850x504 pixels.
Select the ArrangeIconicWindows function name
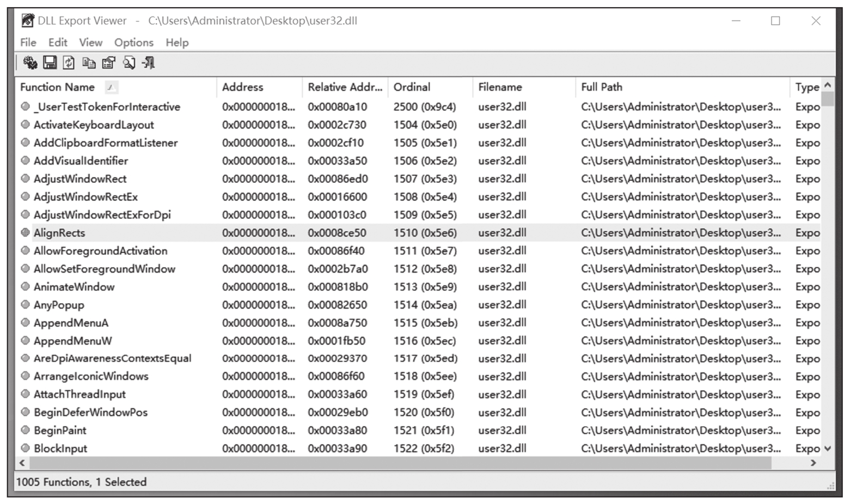pyautogui.click(x=91, y=377)
